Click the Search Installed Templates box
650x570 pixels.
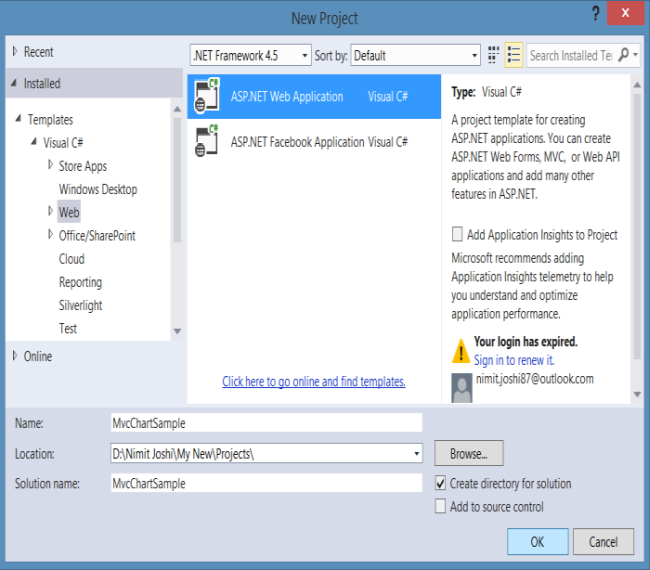[x=571, y=55]
